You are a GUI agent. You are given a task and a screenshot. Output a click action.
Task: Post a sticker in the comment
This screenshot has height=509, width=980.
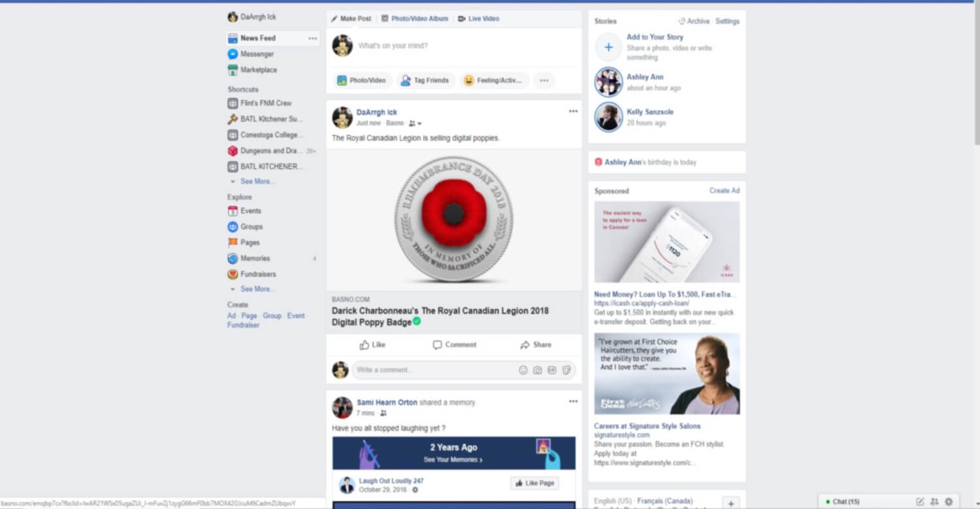(566, 370)
